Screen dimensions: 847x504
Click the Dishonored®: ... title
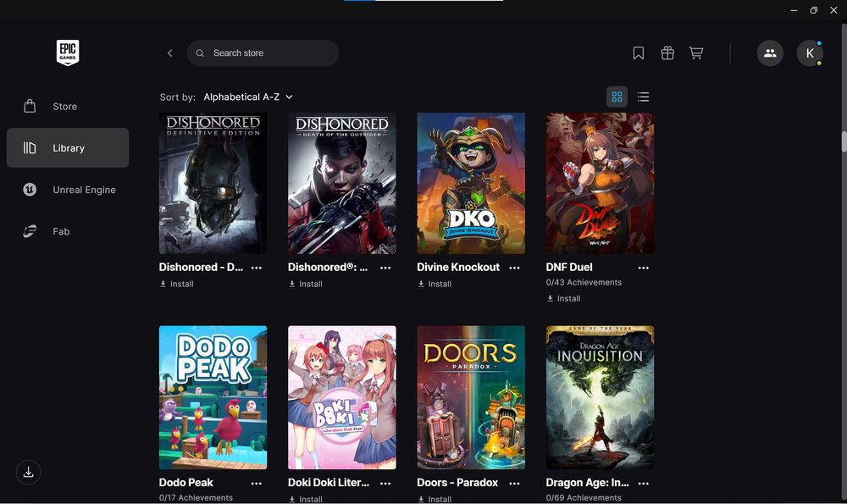(x=327, y=267)
